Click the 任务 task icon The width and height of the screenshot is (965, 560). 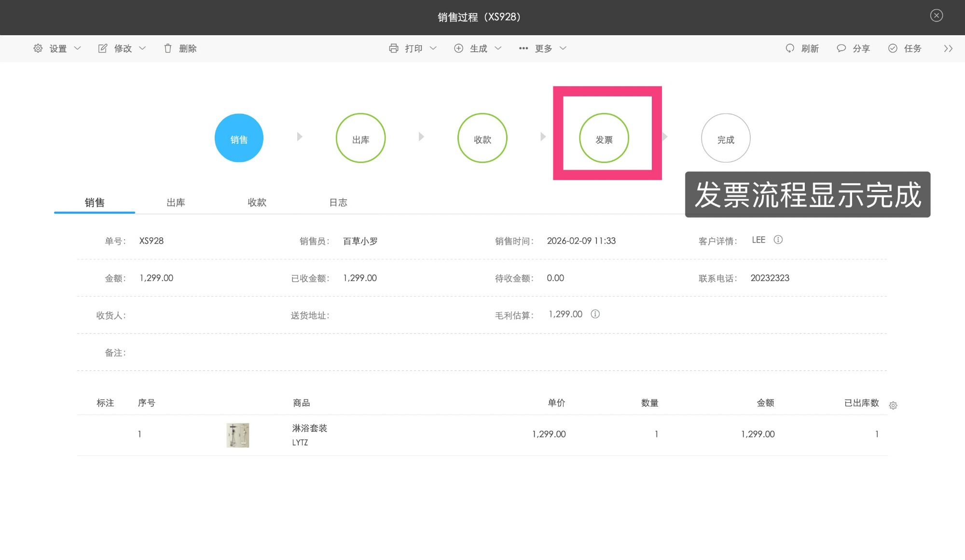892,48
